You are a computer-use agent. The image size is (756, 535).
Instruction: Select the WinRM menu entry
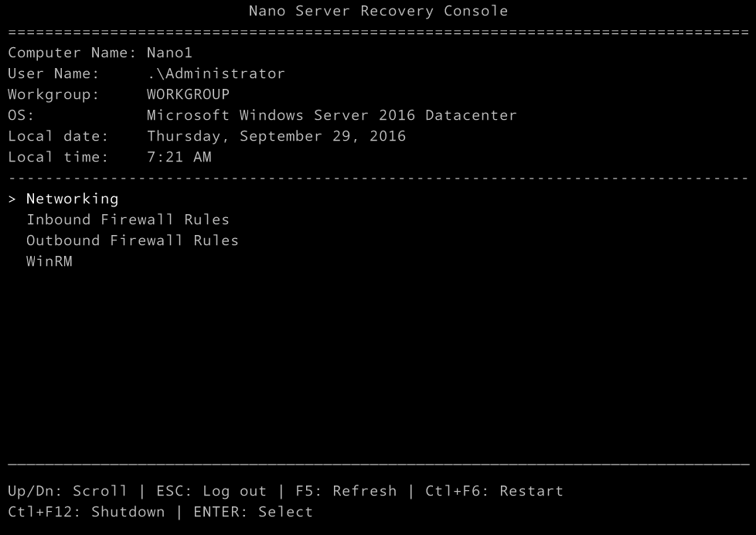point(49,261)
